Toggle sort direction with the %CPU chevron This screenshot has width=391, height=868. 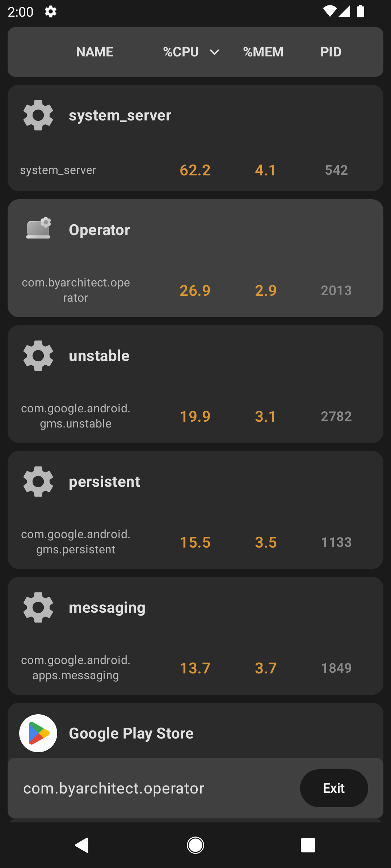tap(215, 52)
